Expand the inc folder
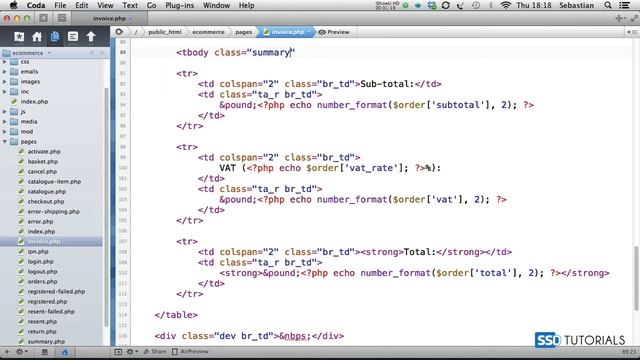640x360 pixels. click(x=5, y=91)
